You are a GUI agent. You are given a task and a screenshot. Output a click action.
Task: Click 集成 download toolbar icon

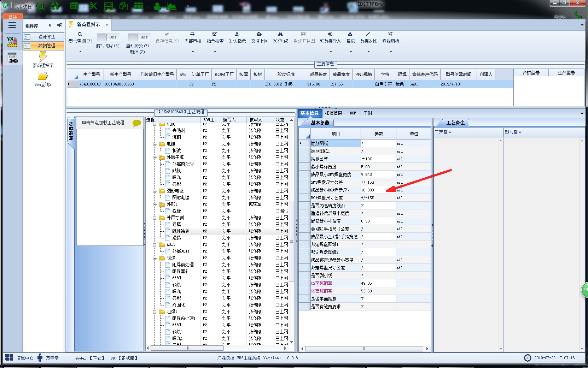[350, 34]
